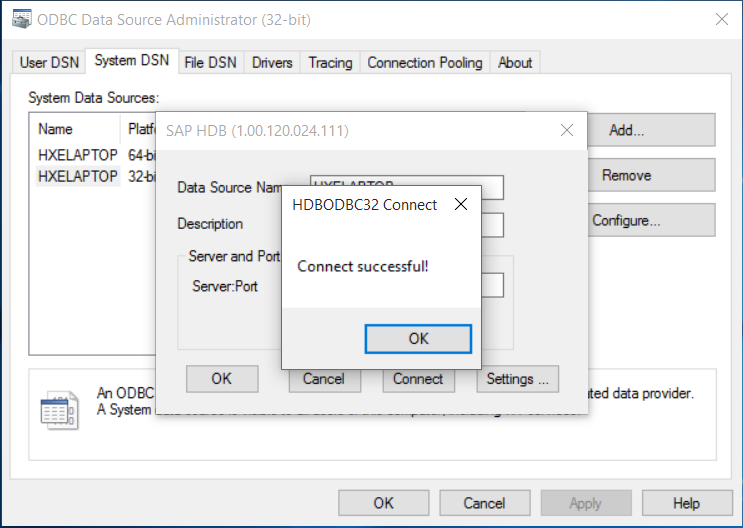Click the Apply button in the ODBC Administrator
Screen dimensions: 743x528
586,503
